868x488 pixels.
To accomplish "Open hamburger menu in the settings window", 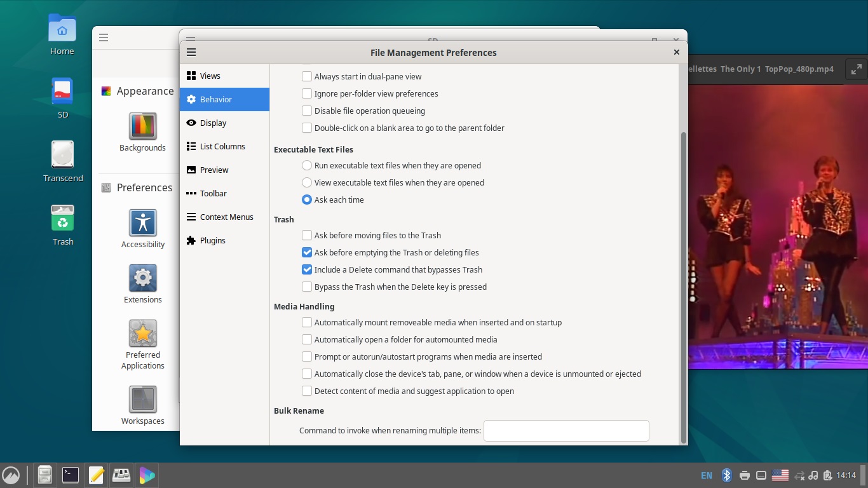I will point(104,37).
